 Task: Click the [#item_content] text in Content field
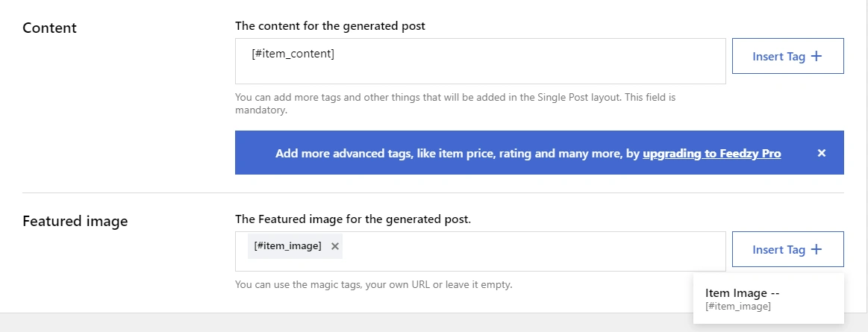click(293, 54)
